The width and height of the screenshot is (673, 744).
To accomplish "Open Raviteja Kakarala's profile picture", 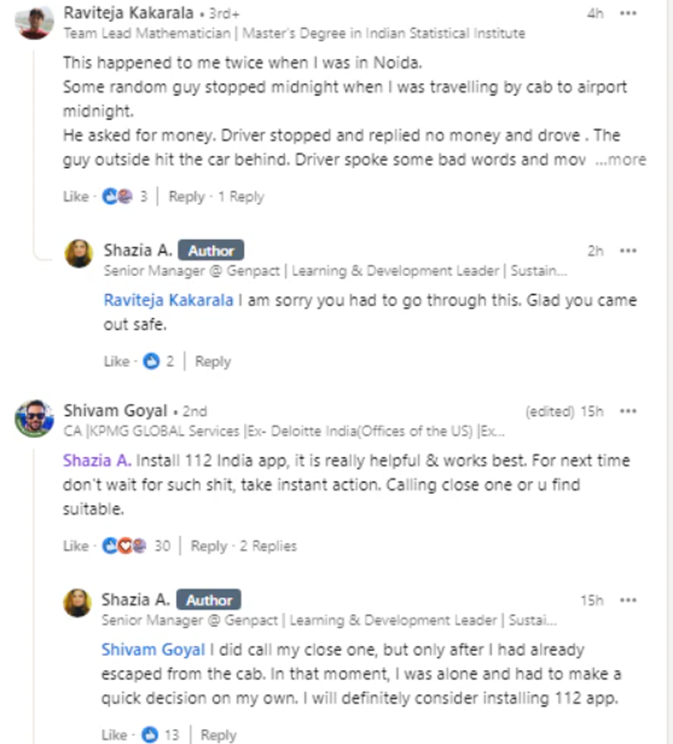I will tap(35, 22).
